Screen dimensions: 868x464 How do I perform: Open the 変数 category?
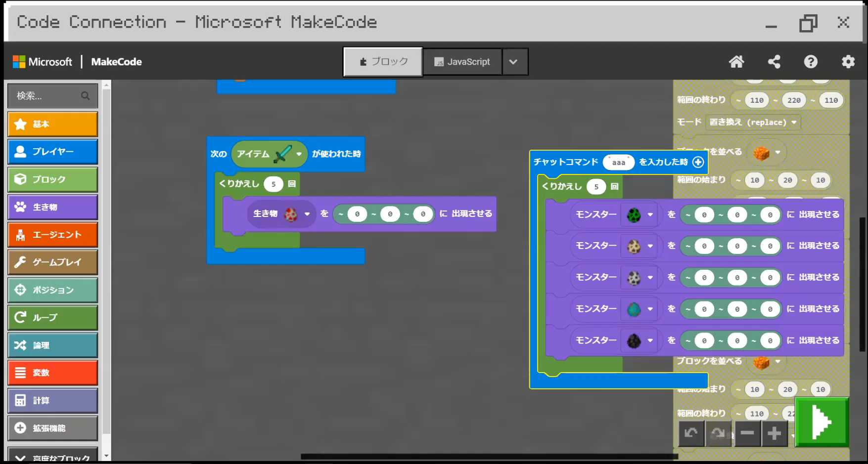[53, 373]
